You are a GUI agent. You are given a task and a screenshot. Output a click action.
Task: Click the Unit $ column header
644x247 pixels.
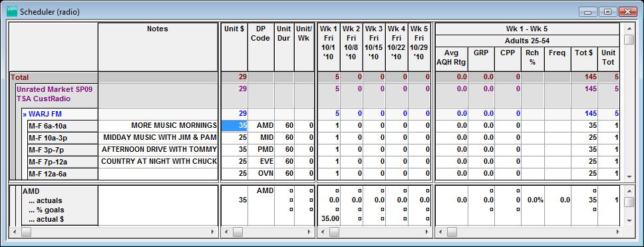[x=234, y=47]
